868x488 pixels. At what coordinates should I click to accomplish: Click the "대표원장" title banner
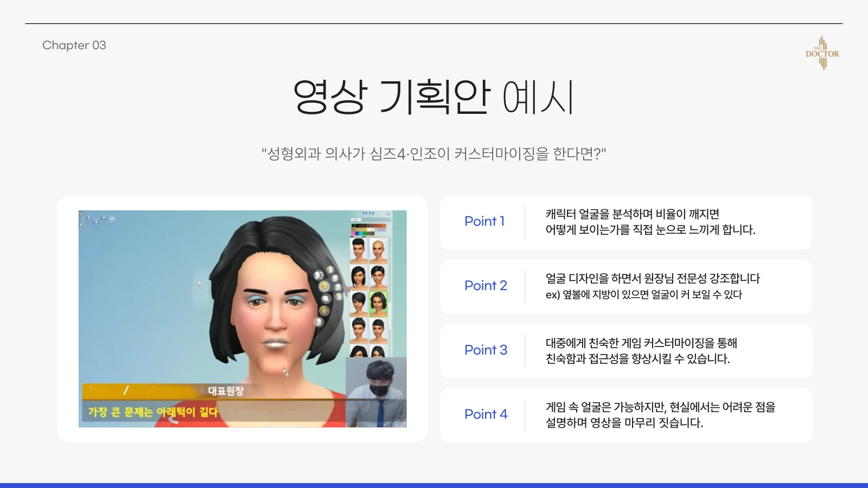click(x=226, y=391)
